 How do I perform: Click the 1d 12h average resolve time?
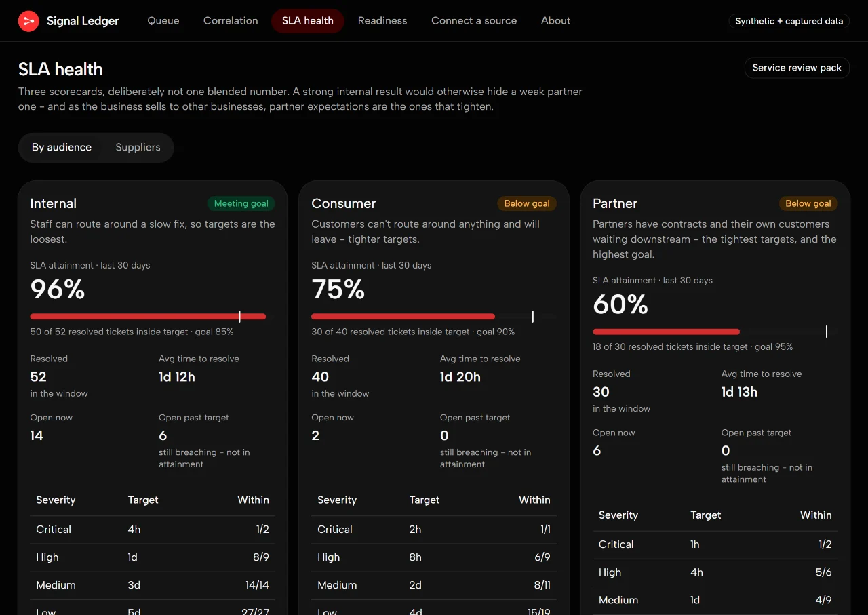(x=177, y=377)
